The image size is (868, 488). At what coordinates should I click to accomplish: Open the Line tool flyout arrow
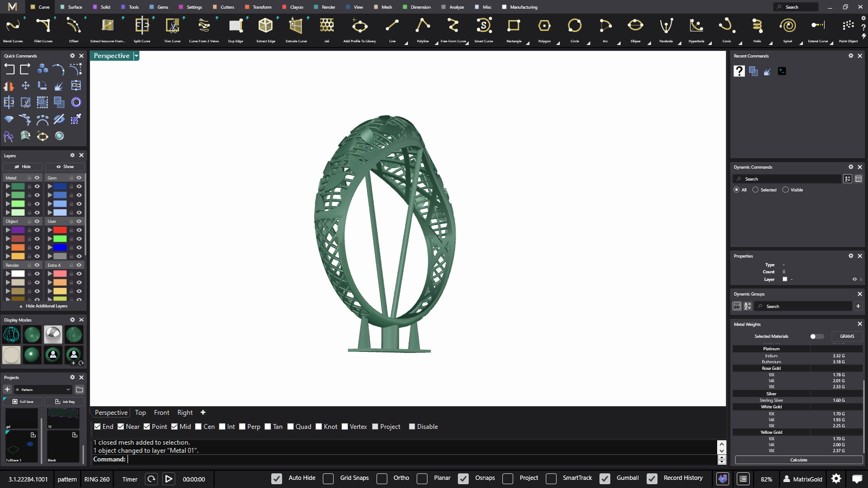pos(406,43)
